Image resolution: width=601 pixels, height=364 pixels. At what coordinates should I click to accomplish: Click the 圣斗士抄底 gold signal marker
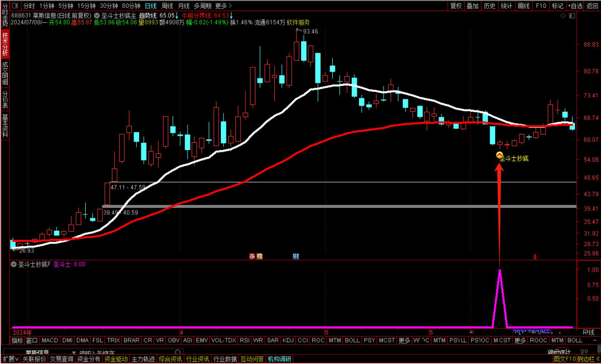[499, 156]
